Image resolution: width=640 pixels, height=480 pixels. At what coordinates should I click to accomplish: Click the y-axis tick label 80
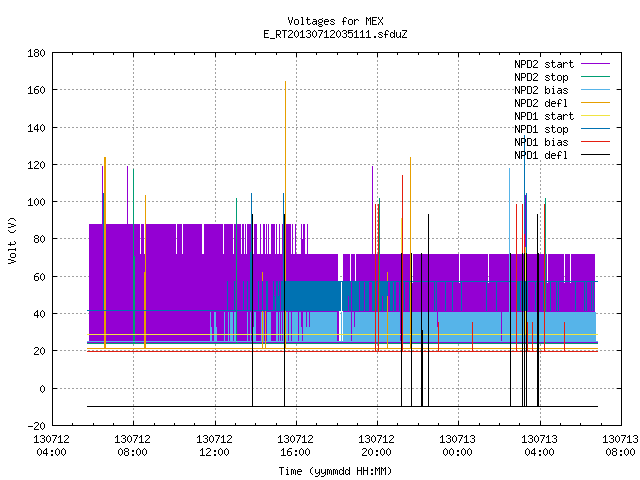[x=39, y=239]
